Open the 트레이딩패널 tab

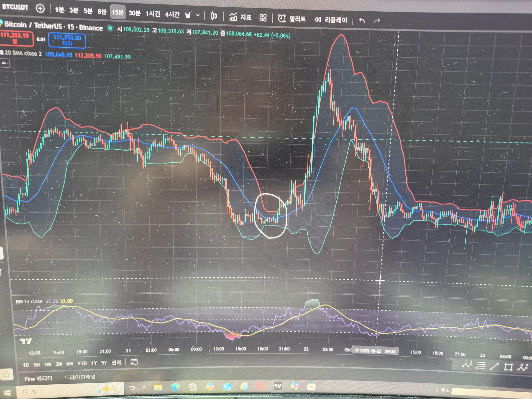[x=80, y=377]
